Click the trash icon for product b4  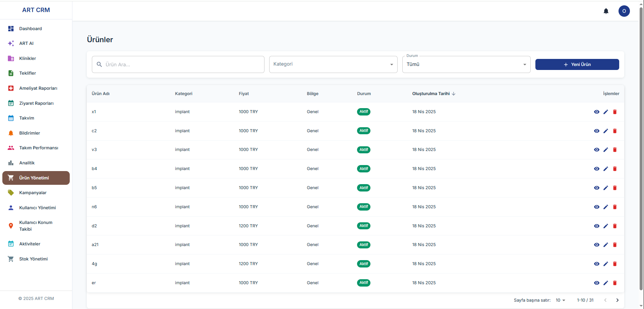click(614, 169)
